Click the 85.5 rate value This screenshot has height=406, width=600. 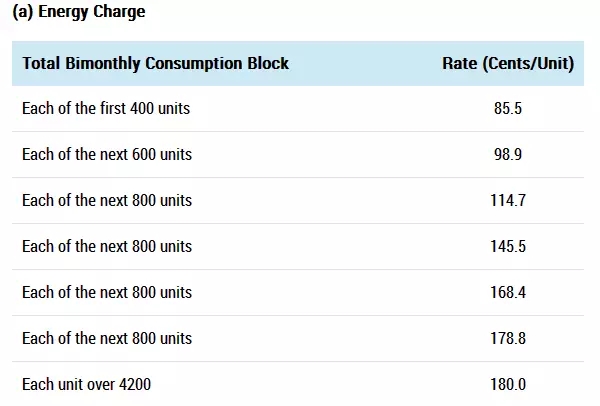tap(508, 108)
